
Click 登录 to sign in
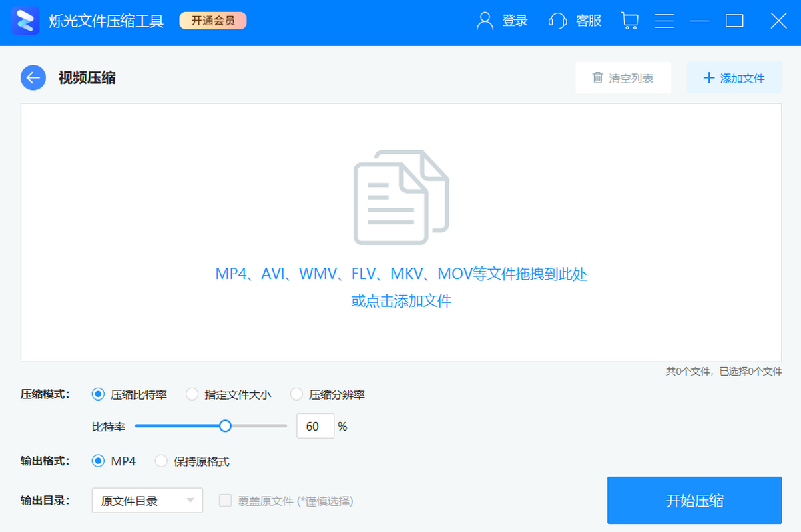coord(515,21)
